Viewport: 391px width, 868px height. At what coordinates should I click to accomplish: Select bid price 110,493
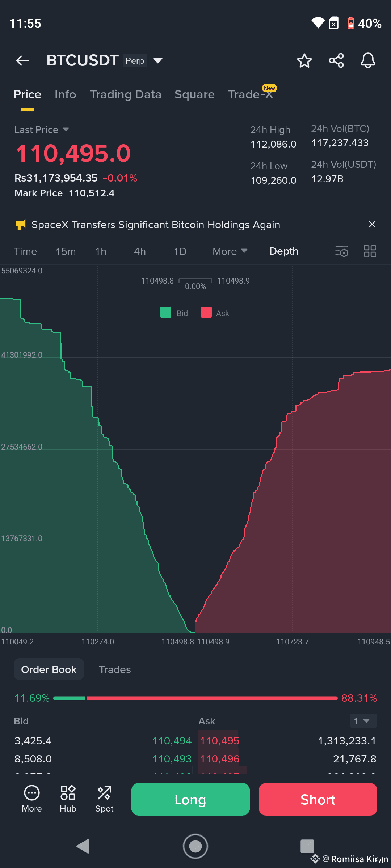pyautogui.click(x=172, y=759)
